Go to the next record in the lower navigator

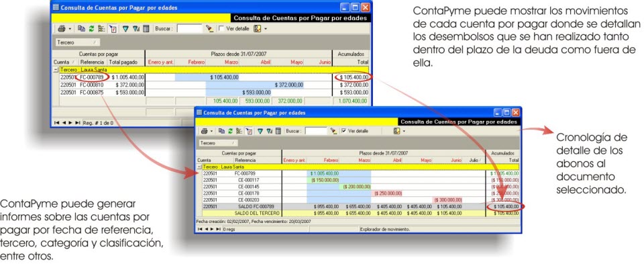(211, 229)
